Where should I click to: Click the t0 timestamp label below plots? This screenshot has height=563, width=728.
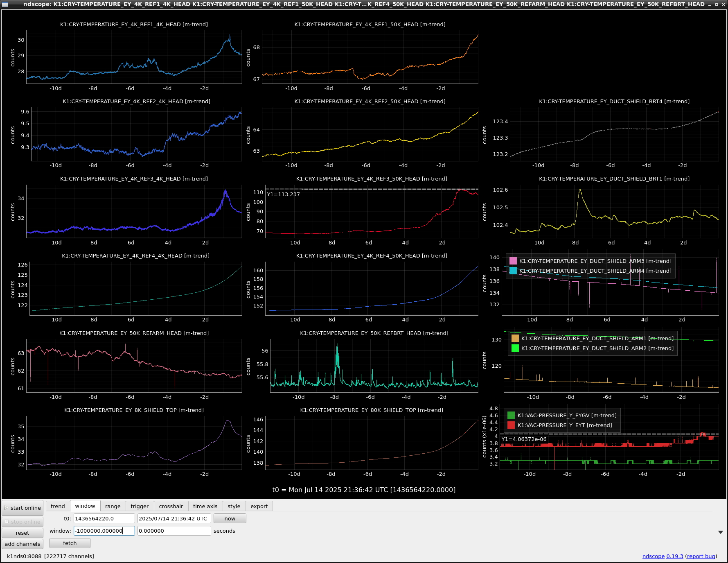point(364,490)
